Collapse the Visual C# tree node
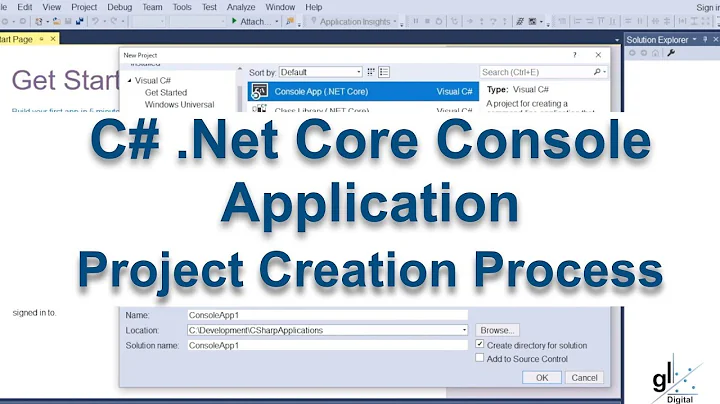The width and height of the screenshot is (720, 404). tap(130, 80)
